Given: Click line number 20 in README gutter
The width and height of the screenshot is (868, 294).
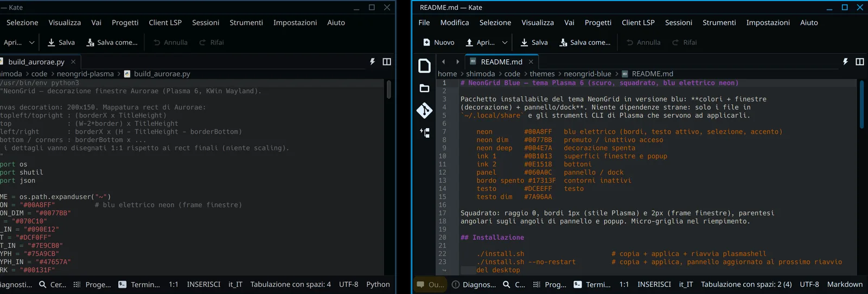Looking at the screenshot, I should pos(442,238).
